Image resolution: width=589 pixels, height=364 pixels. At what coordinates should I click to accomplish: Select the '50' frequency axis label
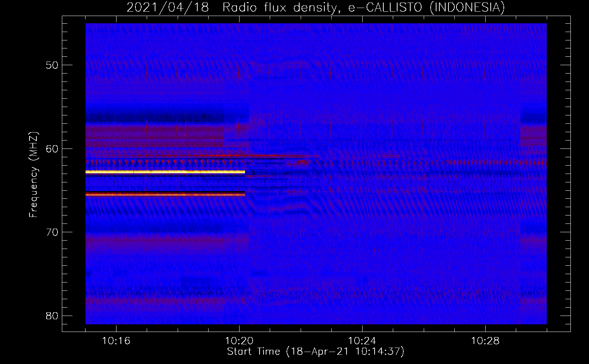[x=52, y=65]
